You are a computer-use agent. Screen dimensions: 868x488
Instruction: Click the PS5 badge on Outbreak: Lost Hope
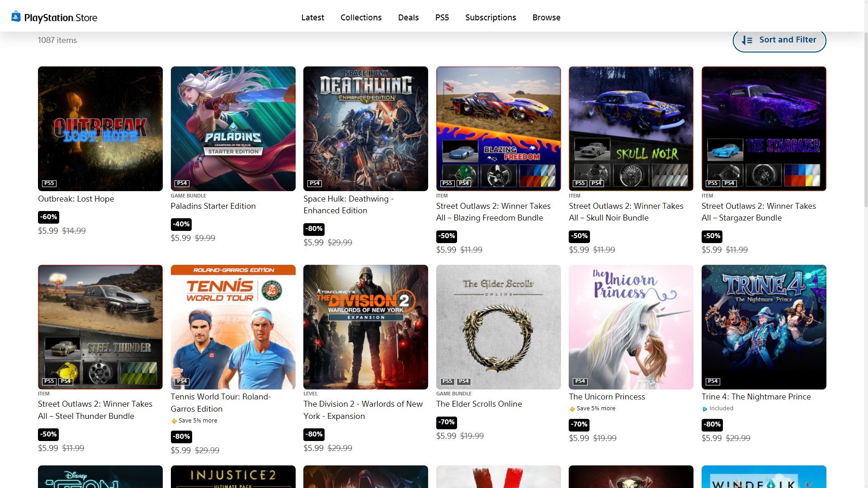tap(49, 183)
